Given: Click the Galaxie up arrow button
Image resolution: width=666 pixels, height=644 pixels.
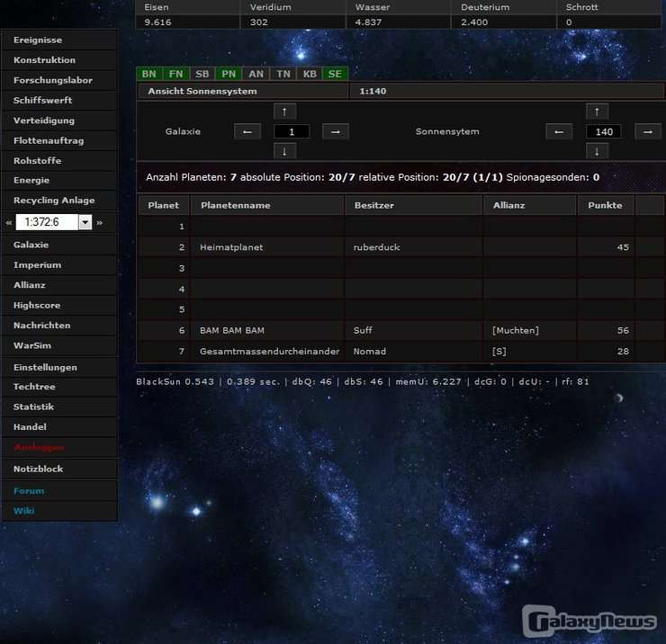Looking at the screenshot, I should tap(284, 112).
